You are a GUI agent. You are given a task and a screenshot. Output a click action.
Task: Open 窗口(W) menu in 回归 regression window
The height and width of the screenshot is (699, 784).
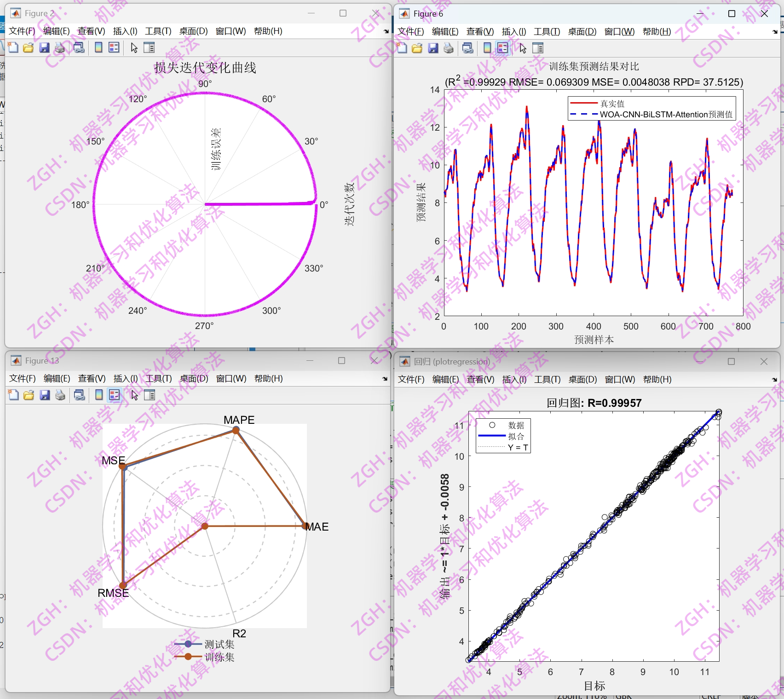[x=620, y=379]
